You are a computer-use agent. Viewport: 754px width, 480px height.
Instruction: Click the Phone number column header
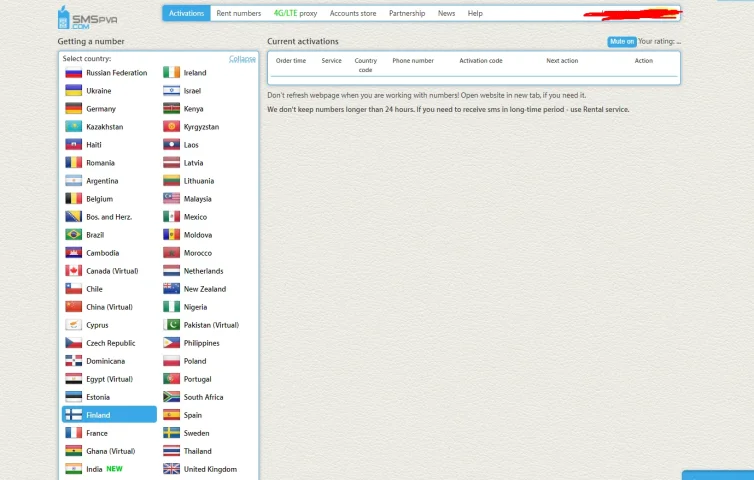point(413,61)
